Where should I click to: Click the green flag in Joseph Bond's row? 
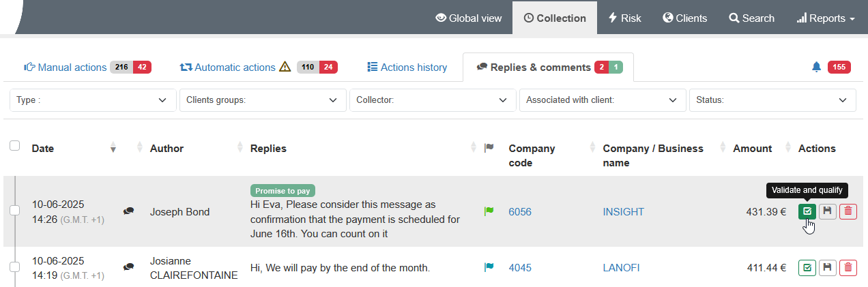point(489,211)
